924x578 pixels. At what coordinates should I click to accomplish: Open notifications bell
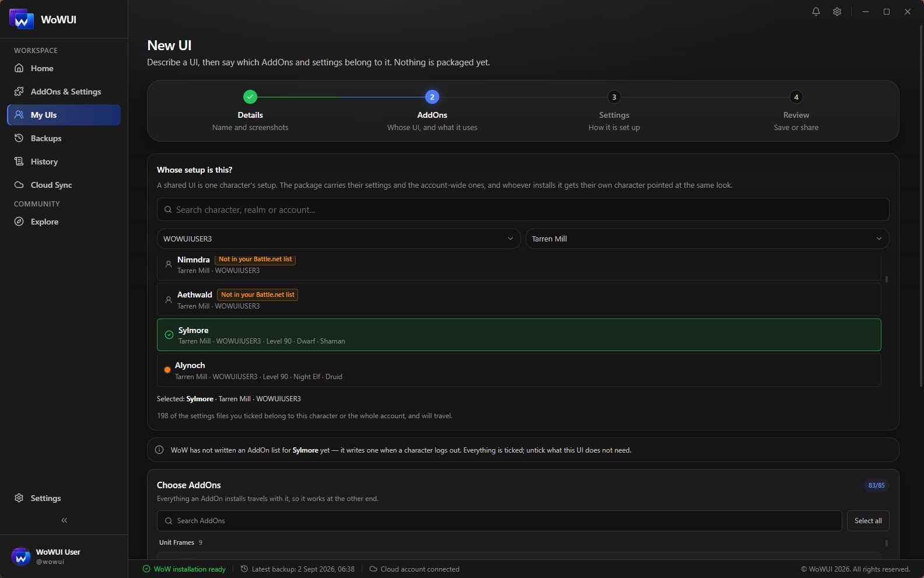pos(816,12)
